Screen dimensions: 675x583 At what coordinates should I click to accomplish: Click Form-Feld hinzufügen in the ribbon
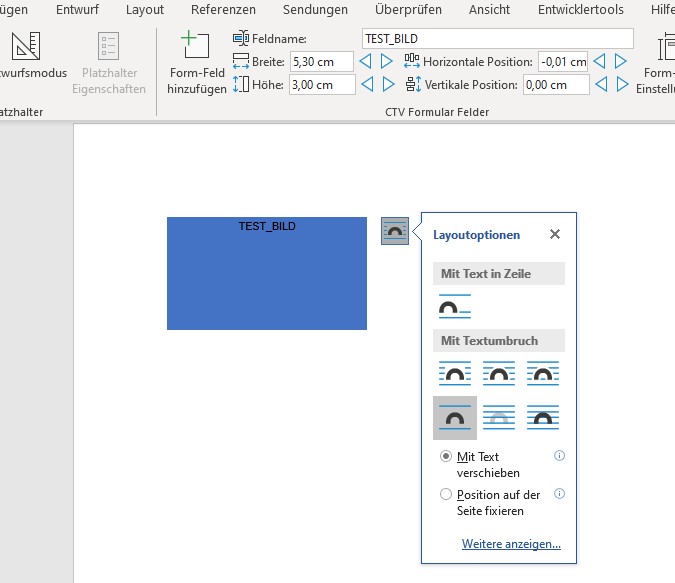198,62
